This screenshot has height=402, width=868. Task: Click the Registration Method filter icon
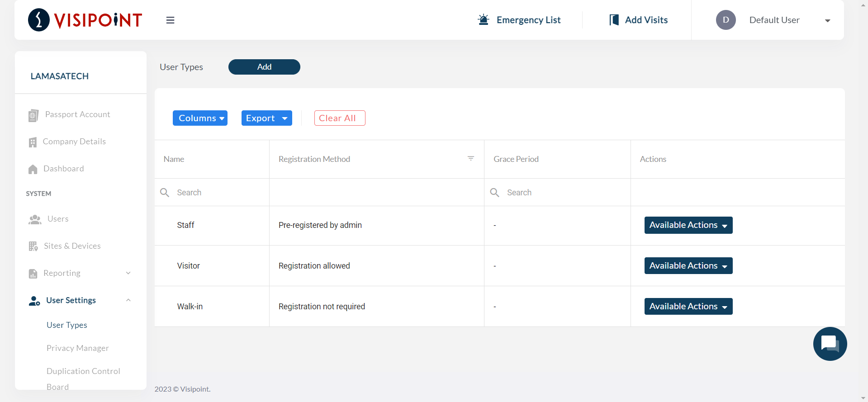[x=470, y=158]
